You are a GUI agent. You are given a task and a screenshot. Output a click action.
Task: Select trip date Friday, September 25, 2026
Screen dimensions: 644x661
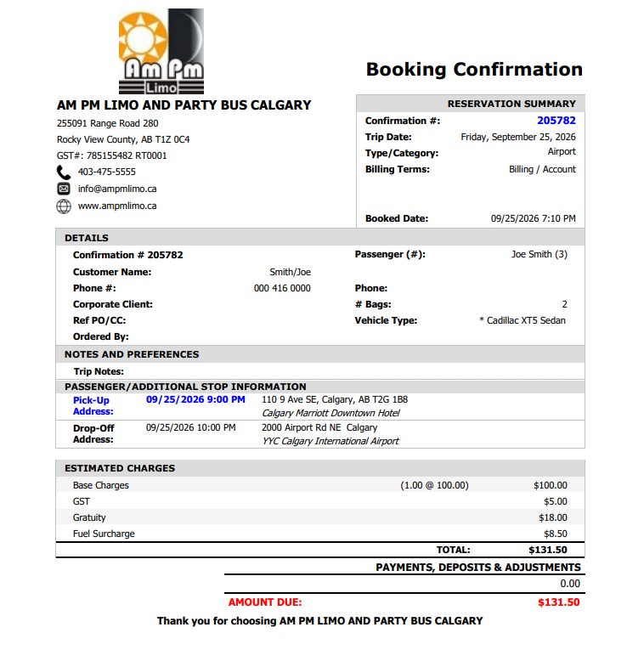click(518, 137)
